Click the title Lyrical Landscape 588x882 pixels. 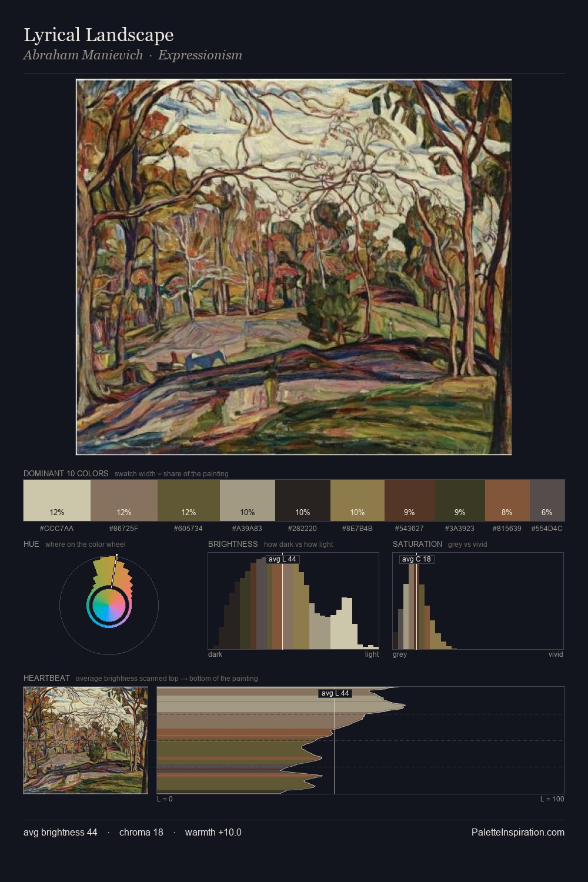pyautogui.click(x=99, y=35)
